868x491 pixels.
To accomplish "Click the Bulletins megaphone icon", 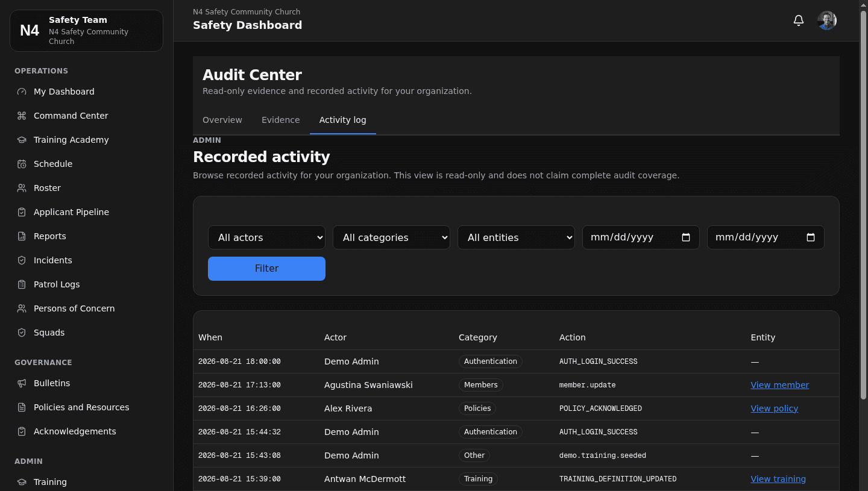I will 22,383.
